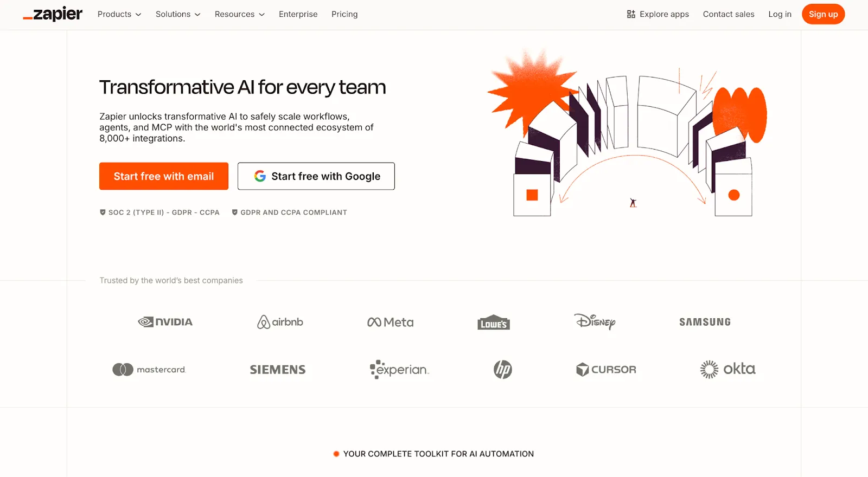
Task: Click the 'Trusted by the world's best companies' text
Action: point(171,280)
